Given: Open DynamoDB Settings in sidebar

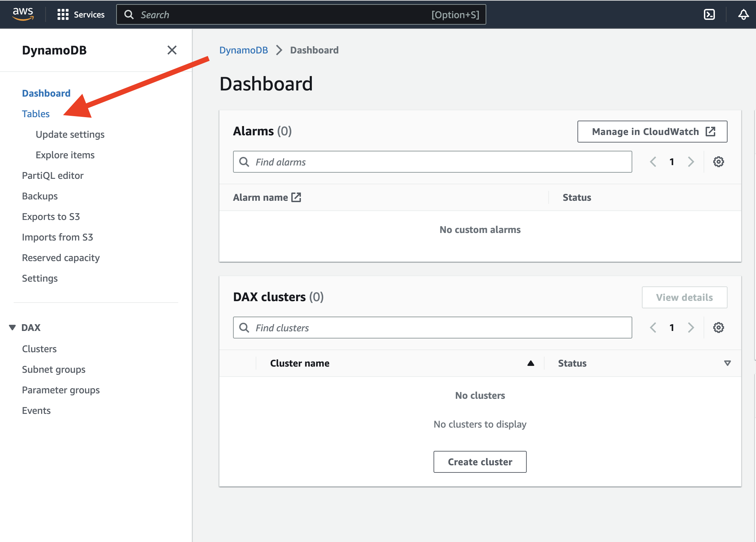Looking at the screenshot, I should [40, 278].
